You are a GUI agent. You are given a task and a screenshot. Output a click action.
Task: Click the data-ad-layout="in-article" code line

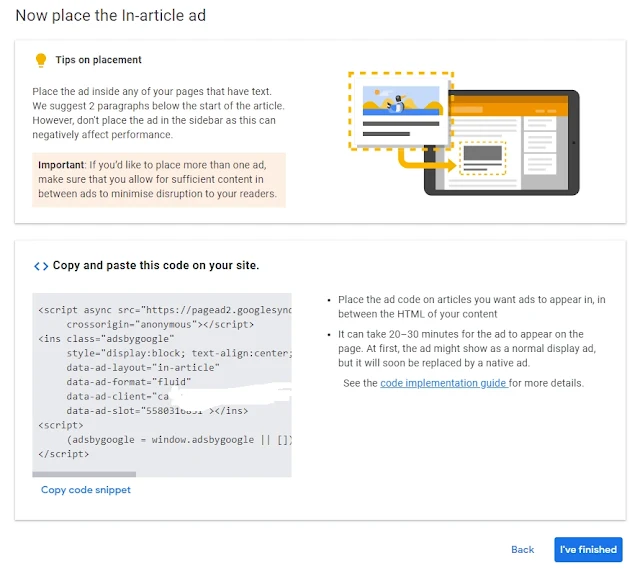pos(143,367)
